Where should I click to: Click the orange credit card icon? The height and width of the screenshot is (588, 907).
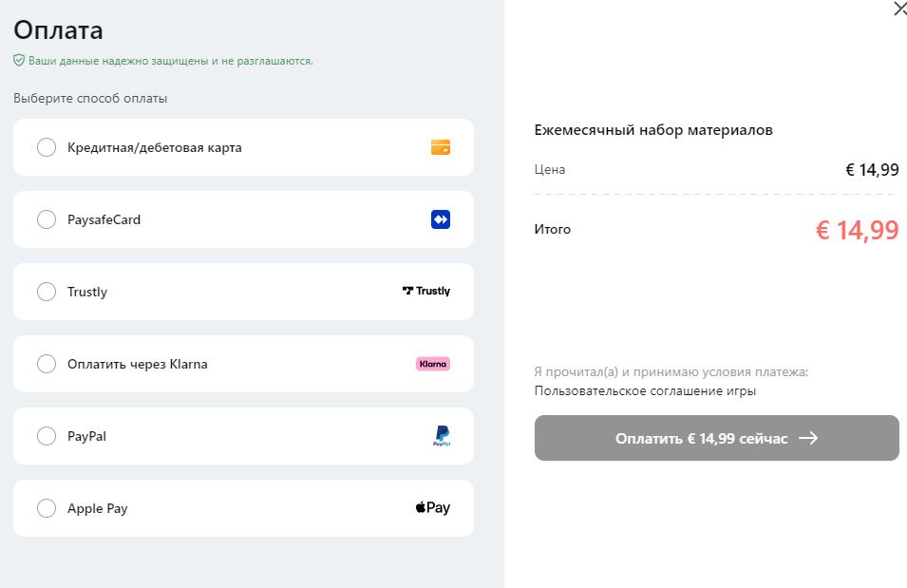pyautogui.click(x=440, y=147)
